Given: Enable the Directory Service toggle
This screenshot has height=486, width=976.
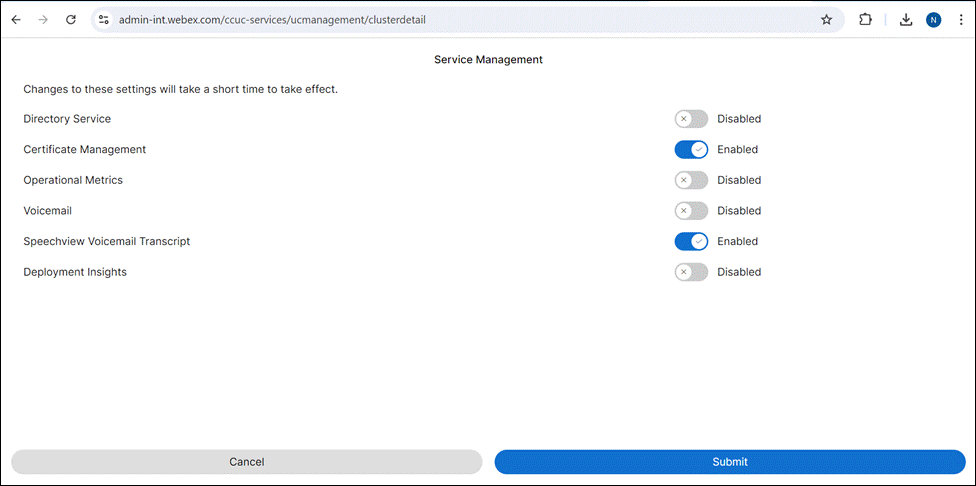Looking at the screenshot, I should (x=691, y=119).
